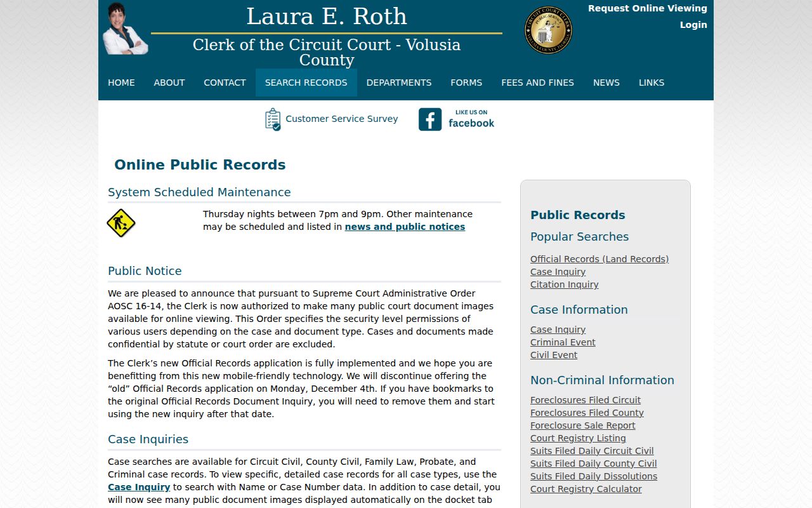This screenshot has width=812, height=508.
Task: Open the ABOUT navigation item
Action: [169, 83]
